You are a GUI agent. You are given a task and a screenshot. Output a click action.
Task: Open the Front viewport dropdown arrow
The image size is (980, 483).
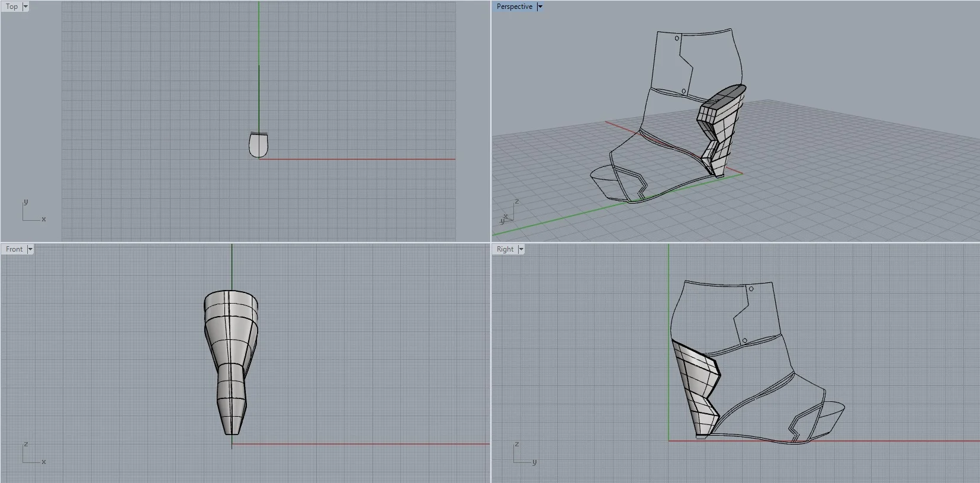coord(30,249)
